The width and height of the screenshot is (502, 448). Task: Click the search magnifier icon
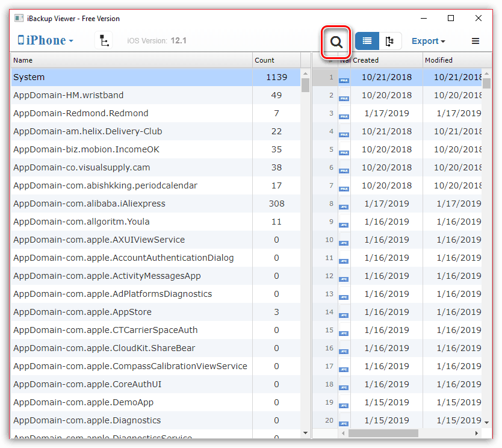[x=336, y=42]
